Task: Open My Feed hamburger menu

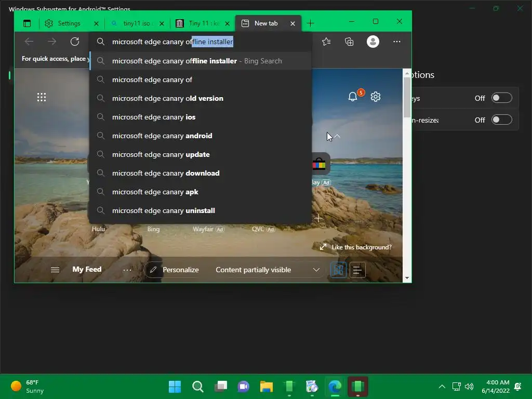Action: pos(55,270)
